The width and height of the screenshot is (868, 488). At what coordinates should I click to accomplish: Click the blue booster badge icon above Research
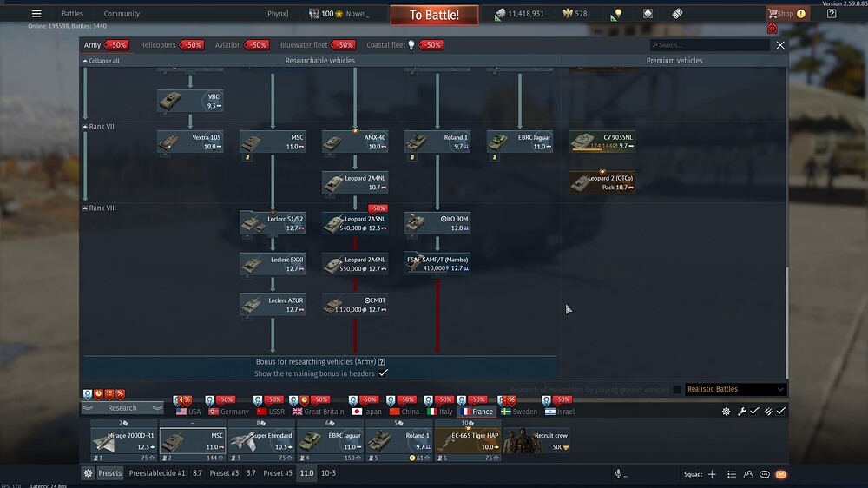(88, 394)
